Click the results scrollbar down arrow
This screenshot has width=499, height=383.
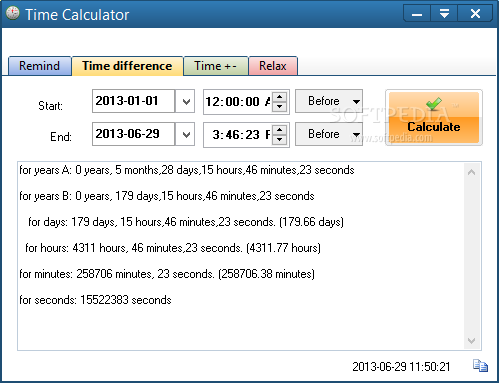click(472, 341)
